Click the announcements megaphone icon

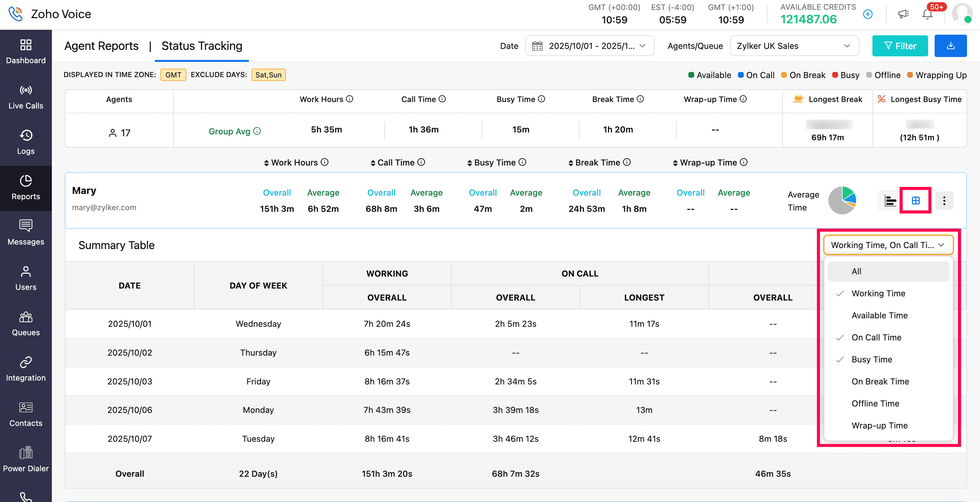[903, 15]
